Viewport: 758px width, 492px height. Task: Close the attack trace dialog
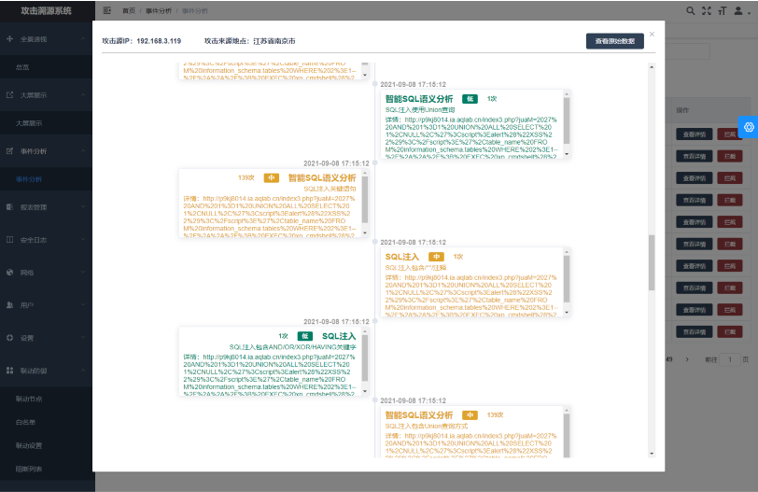click(652, 33)
